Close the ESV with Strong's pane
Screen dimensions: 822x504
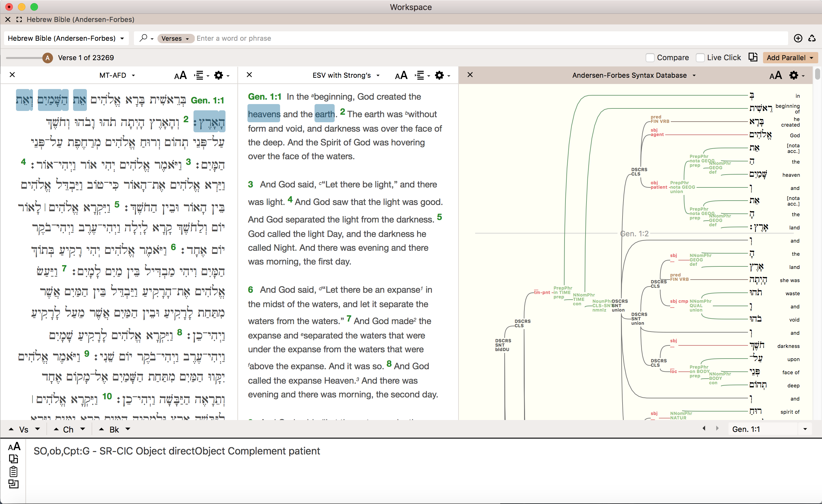[249, 75]
